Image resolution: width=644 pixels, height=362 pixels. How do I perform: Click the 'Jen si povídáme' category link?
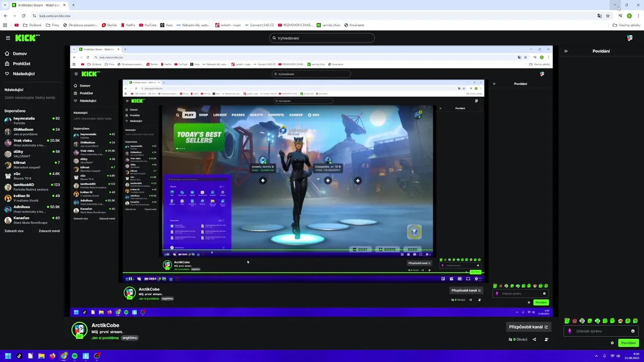coord(105,338)
